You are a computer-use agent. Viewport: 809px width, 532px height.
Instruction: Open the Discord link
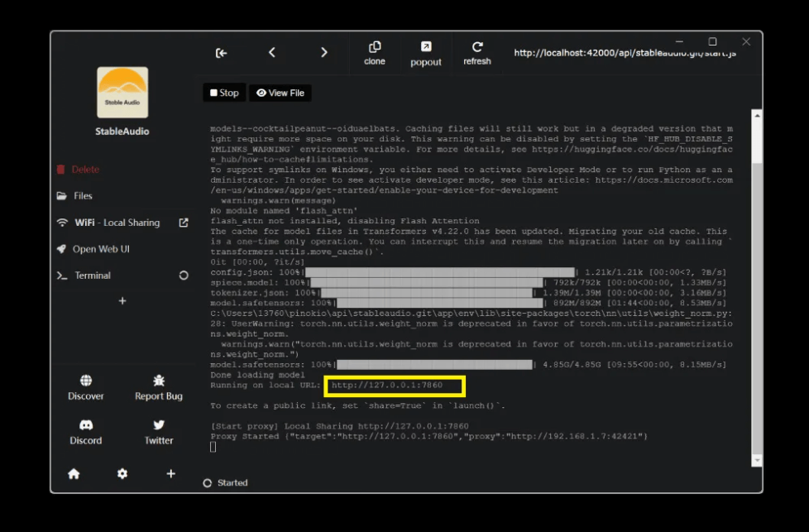(x=86, y=433)
